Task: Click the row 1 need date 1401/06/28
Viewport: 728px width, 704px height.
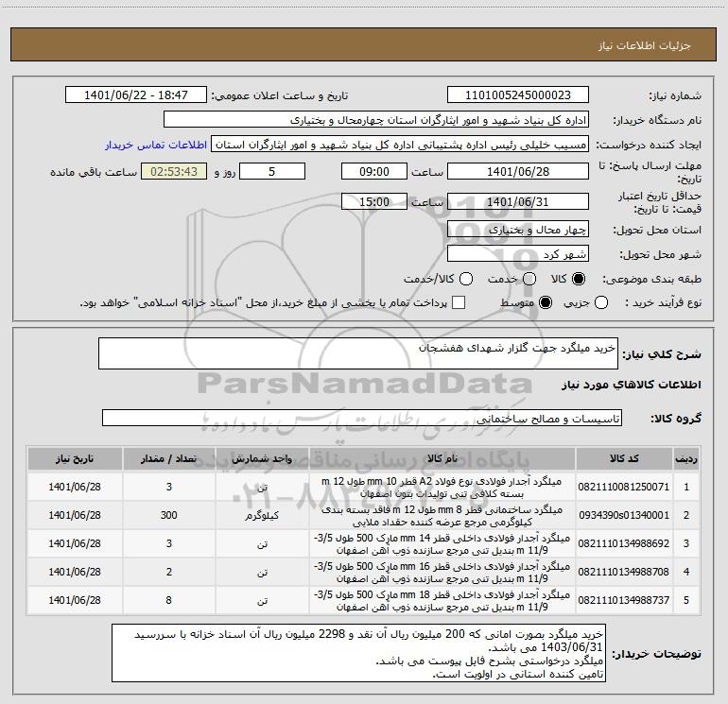Action: pos(75,487)
